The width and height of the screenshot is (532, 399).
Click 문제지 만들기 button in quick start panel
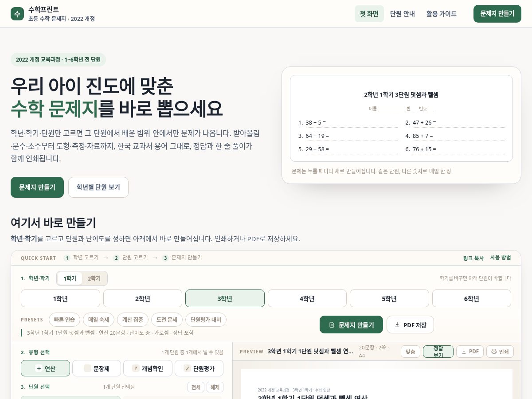coord(351,325)
